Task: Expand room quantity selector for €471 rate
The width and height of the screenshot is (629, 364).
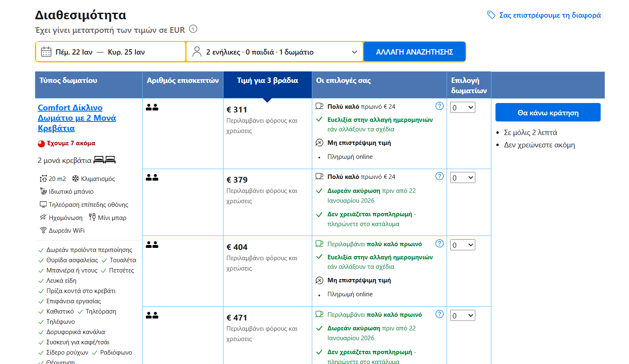Action: (463, 316)
